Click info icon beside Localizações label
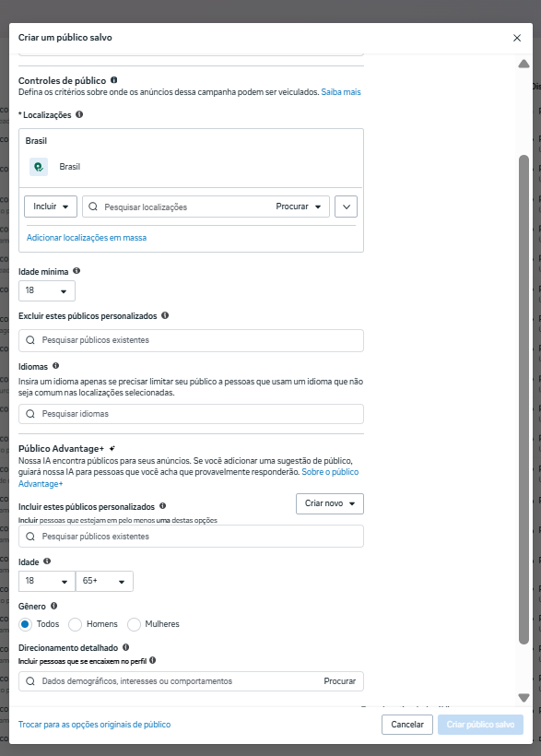Image resolution: width=541 pixels, height=756 pixels. 79,114
